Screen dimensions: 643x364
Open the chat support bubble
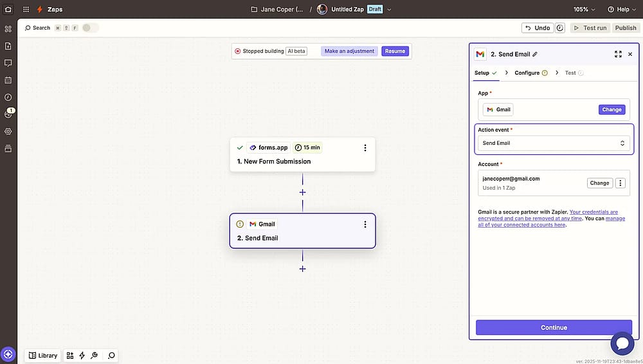pyautogui.click(x=622, y=343)
